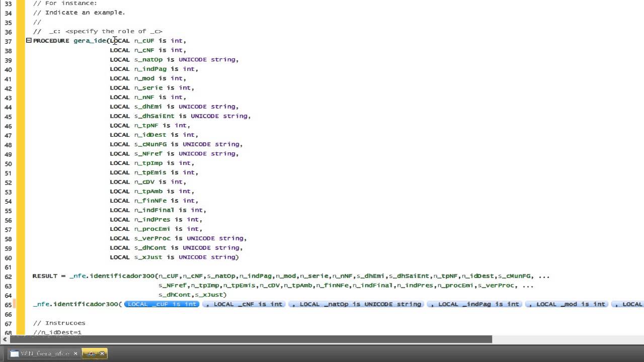Click s_xJust in the line 60 declaration
Viewport: 644px width, 362px height.
tap(148, 257)
